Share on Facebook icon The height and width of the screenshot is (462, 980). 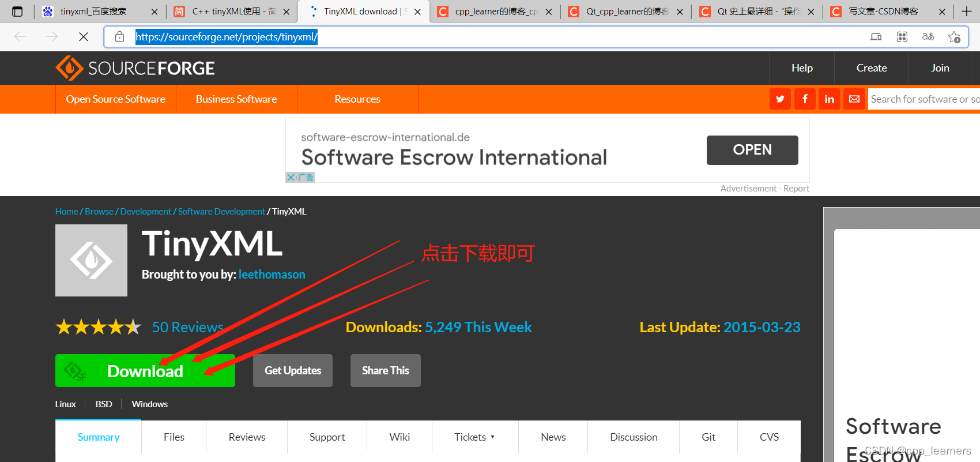tap(805, 99)
